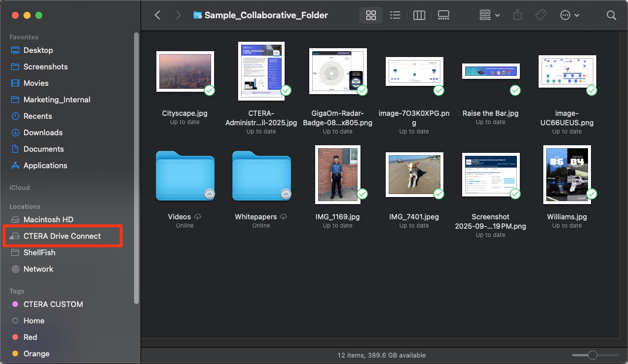Switch to gallery view
This screenshot has width=628, height=364.
443,15
